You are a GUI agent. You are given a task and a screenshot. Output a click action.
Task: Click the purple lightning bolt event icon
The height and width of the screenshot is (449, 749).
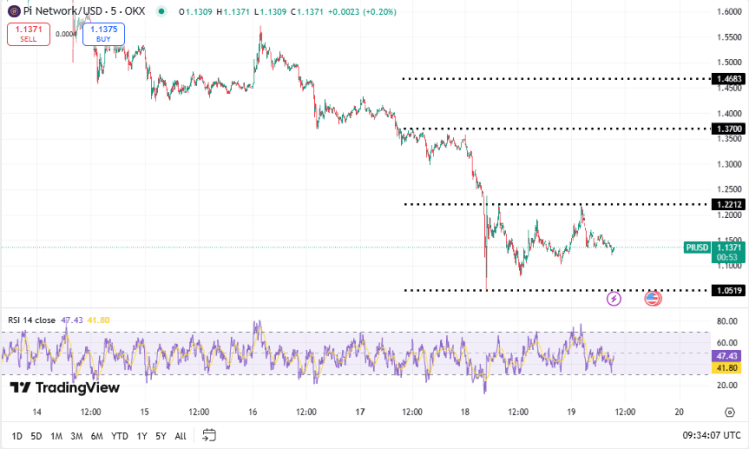614,298
